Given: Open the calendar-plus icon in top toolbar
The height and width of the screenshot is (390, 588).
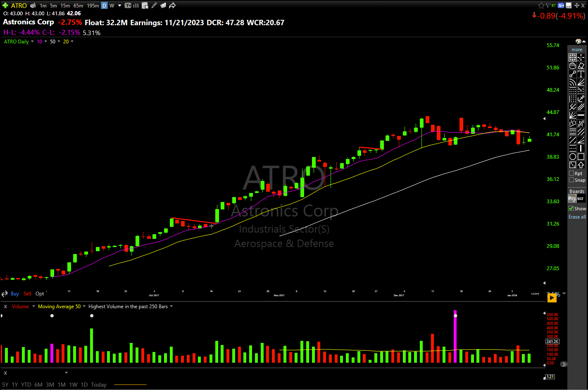Looking at the screenshot, I should tap(145, 5).
